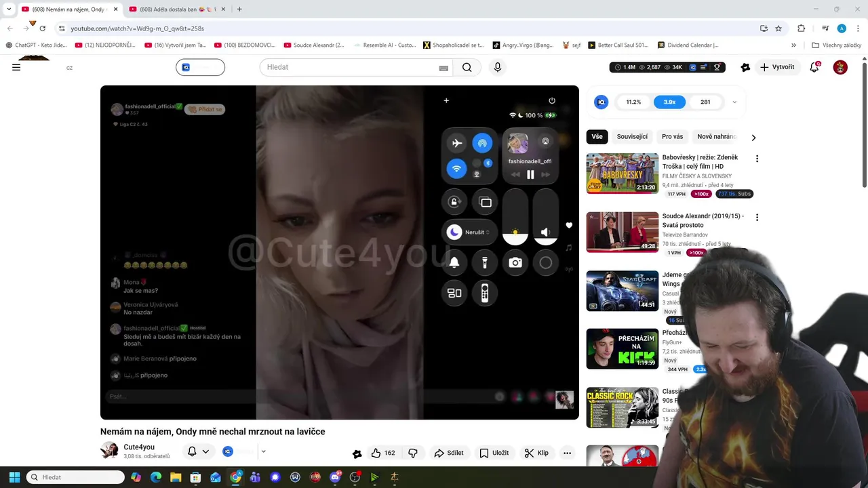
Task: Open the Windows Start menu
Action: [x=14, y=477]
